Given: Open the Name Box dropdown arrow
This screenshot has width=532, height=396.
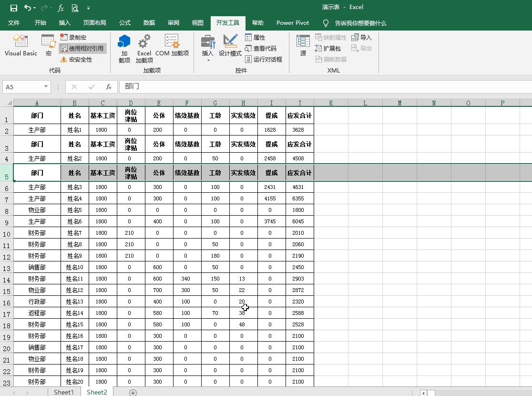Looking at the screenshot, I should (46, 87).
